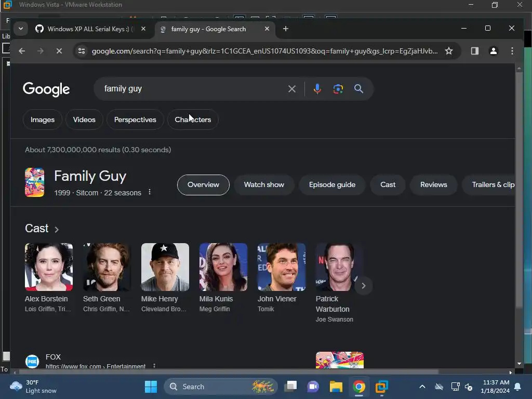
Task: Open the Chrome three-dot menu
Action: [512, 51]
